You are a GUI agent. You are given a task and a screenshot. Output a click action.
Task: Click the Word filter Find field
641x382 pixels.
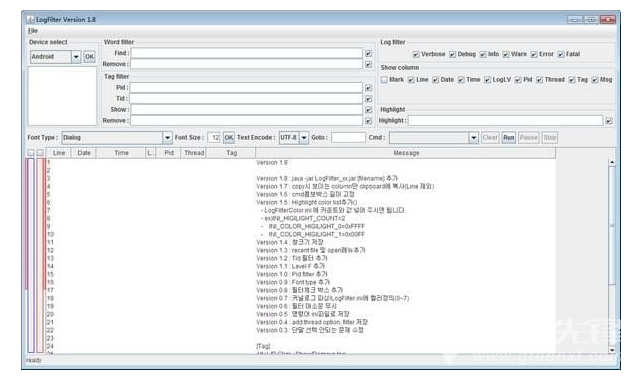pos(247,53)
